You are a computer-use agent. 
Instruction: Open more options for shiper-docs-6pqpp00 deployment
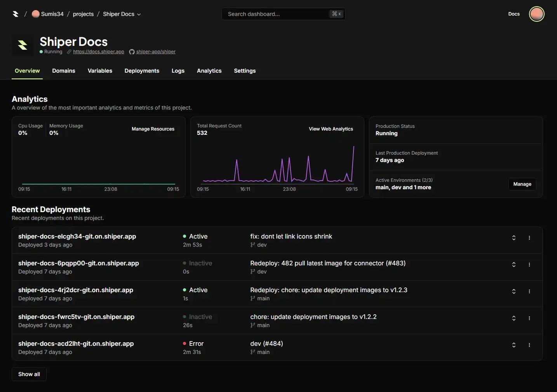tap(529, 265)
